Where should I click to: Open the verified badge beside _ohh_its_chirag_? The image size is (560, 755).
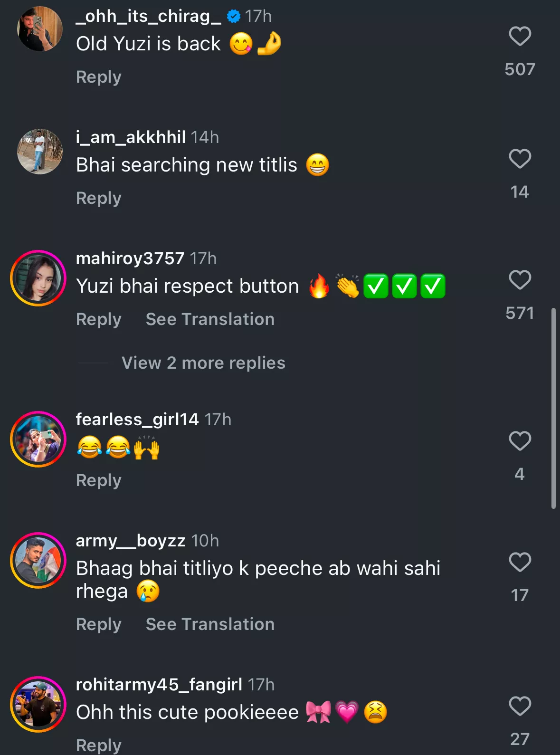coord(233,17)
